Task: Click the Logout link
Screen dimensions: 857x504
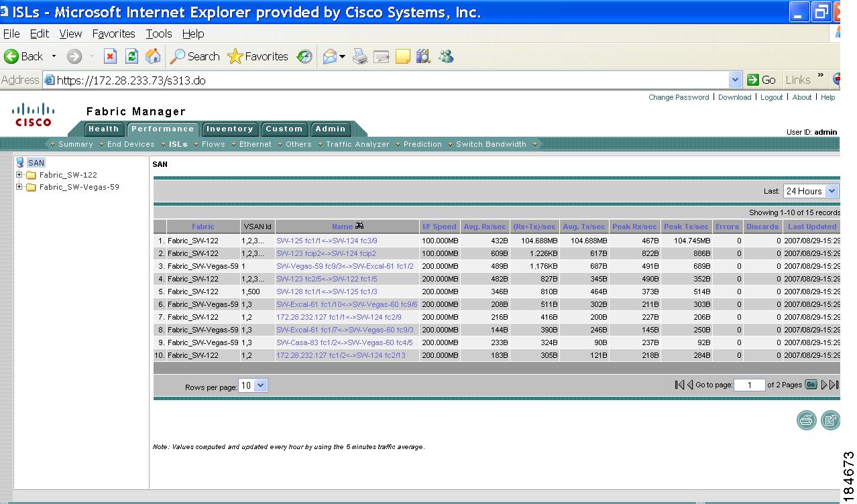Action: pyautogui.click(x=771, y=97)
